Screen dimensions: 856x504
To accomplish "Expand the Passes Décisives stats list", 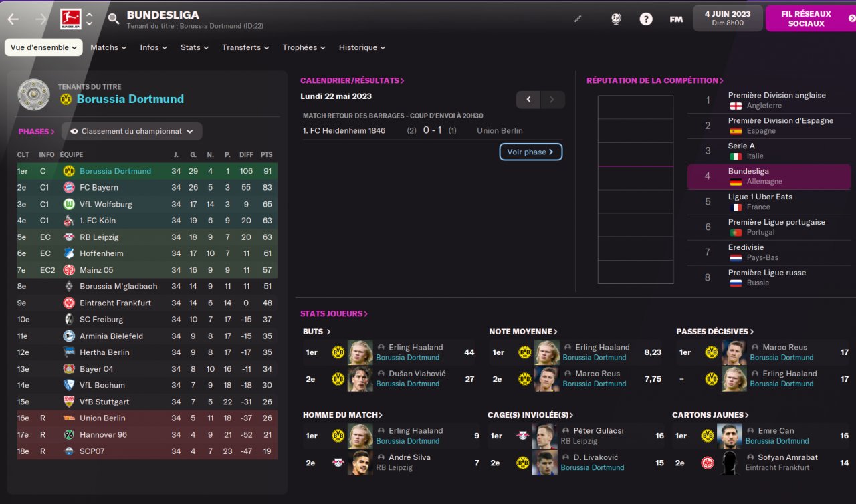I will [715, 332].
